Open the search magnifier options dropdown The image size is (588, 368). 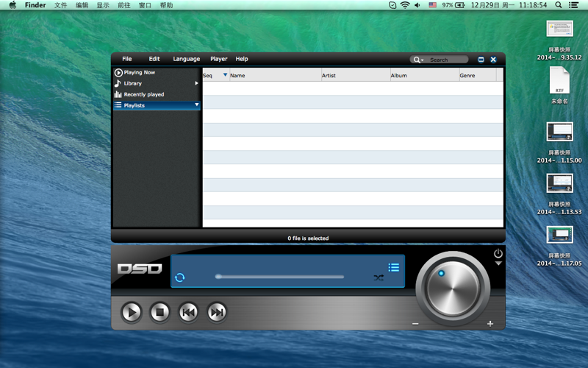pyautogui.click(x=418, y=60)
